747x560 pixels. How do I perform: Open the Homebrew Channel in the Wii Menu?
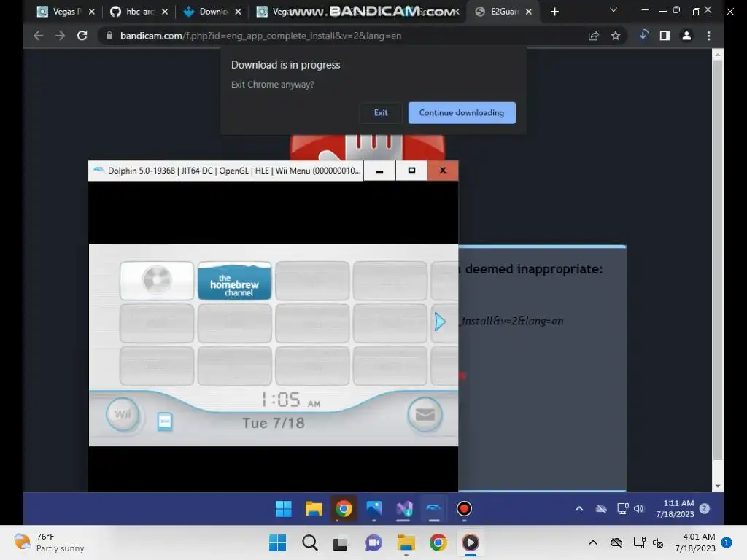coord(234,281)
